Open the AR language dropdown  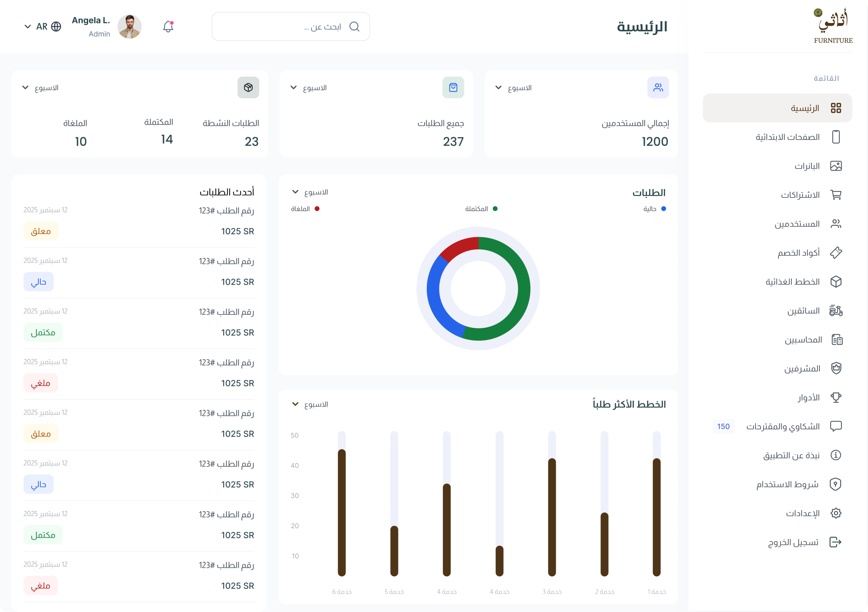pos(27,26)
